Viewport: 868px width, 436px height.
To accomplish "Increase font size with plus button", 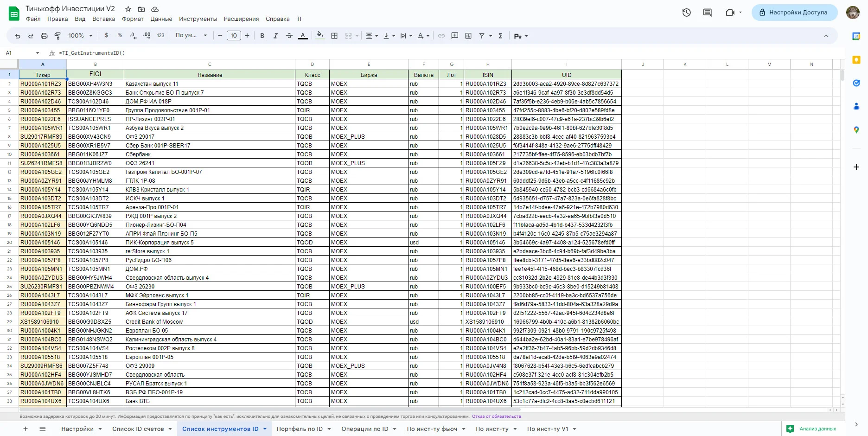I will click(x=247, y=36).
